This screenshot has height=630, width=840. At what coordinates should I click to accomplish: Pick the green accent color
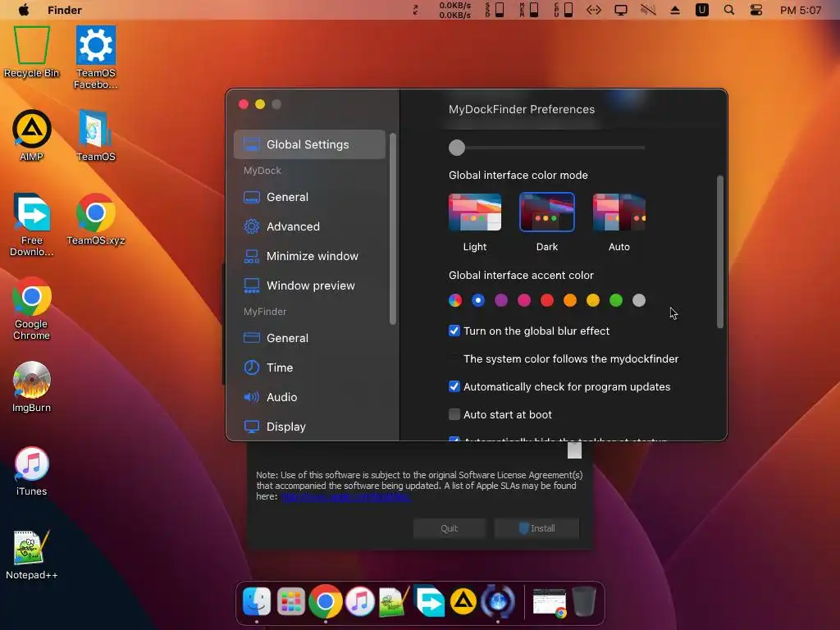click(x=616, y=300)
